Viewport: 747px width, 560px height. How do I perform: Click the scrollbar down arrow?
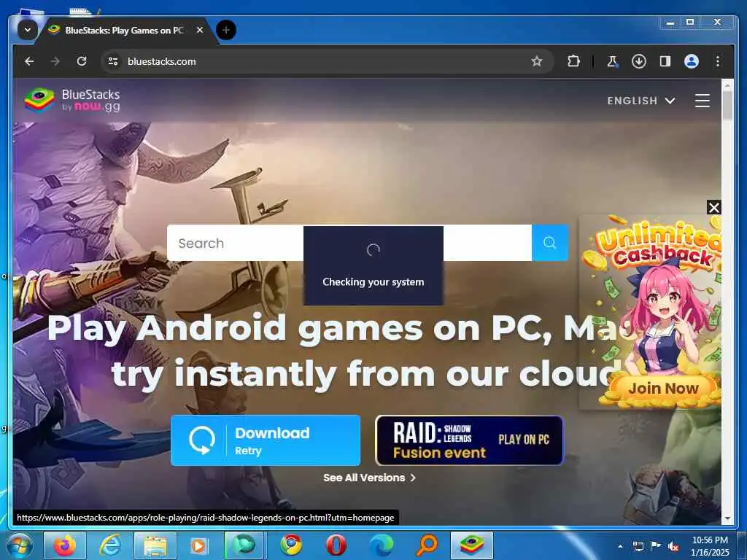coord(727,518)
